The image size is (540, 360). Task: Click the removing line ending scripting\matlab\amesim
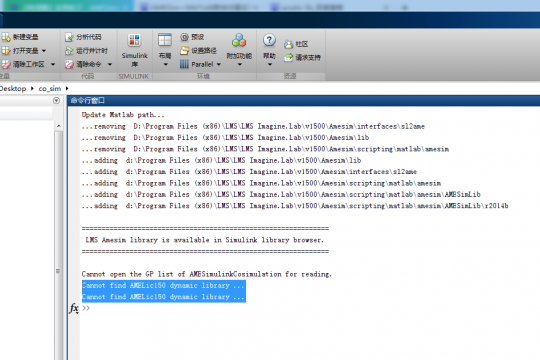(x=265, y=149)
